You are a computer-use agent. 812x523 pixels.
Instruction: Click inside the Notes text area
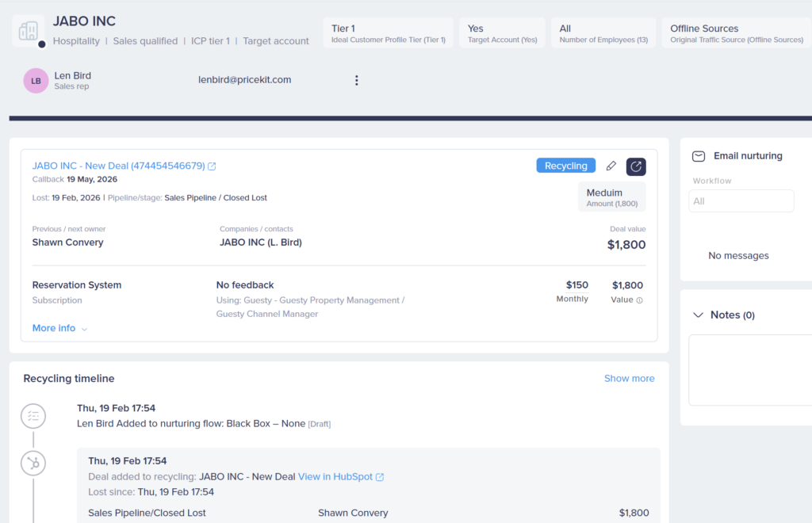(749, 369)
